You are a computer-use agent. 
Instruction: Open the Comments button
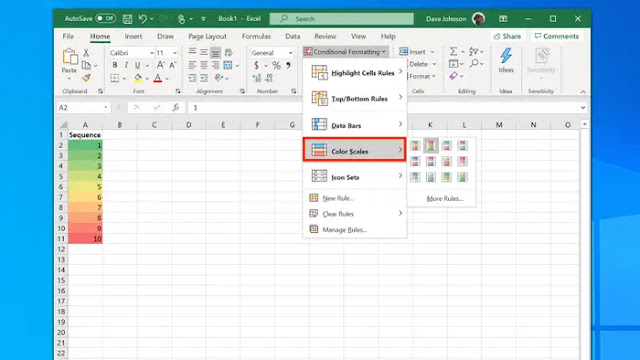tap(557, 36)
